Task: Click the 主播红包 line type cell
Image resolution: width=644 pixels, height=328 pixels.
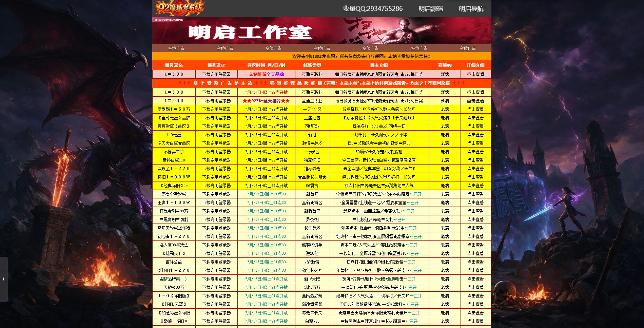Action: [312, 118]
